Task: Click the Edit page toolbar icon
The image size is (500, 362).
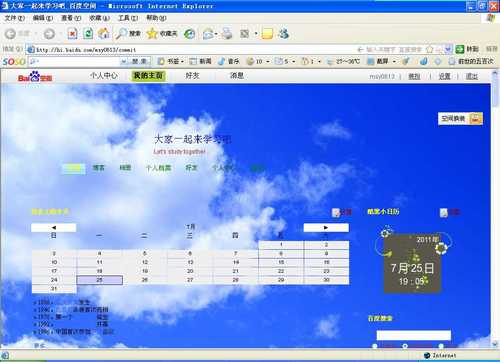Action: pos(245,34)
